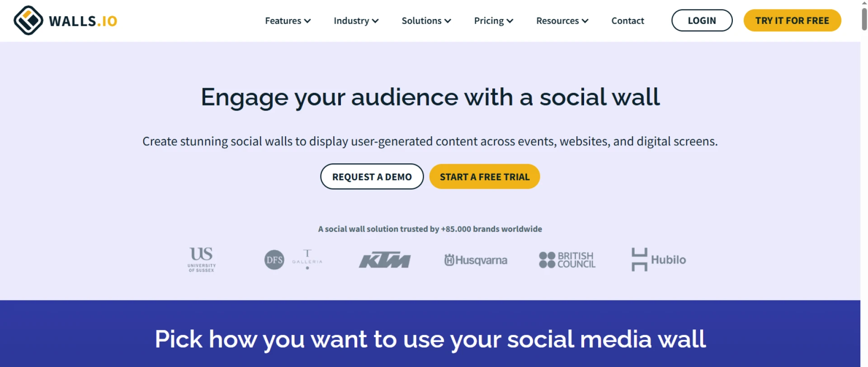
Task: Select the University of Sussex logo
Action: click(202, 259)
